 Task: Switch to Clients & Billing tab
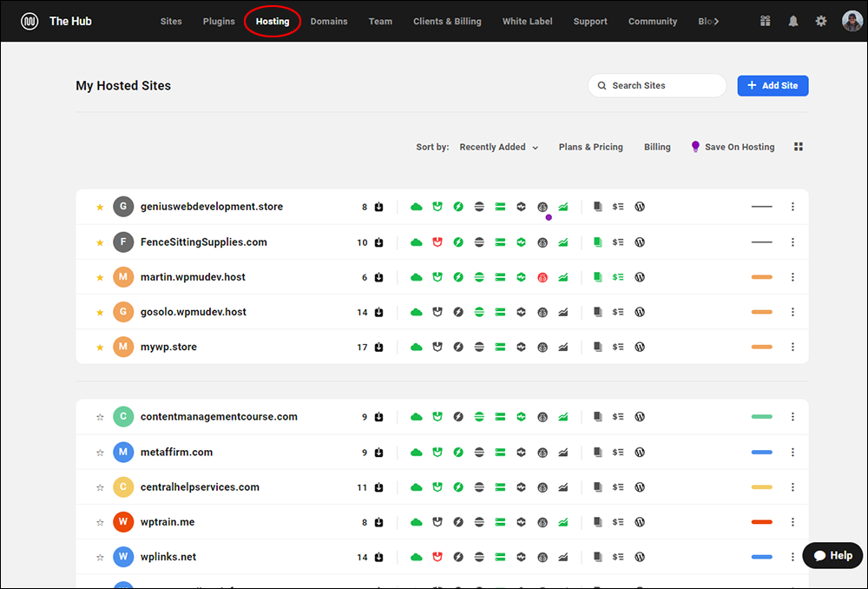[447, 21]
